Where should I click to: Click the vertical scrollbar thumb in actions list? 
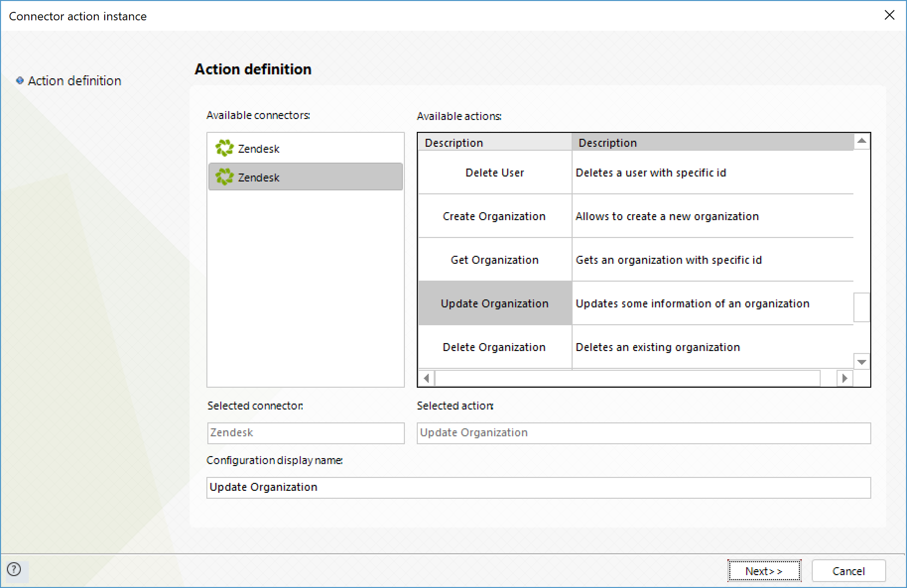862,307
